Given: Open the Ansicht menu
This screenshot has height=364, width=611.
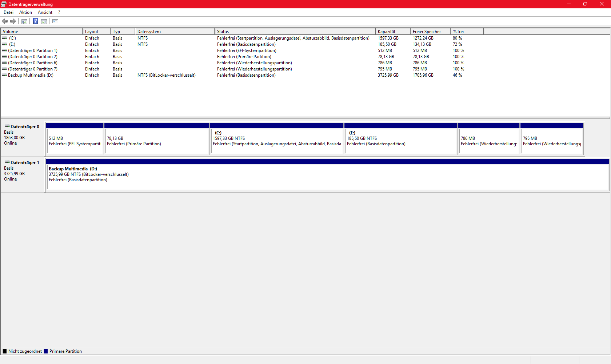Looking at the screenshot, I should point(45,12).
